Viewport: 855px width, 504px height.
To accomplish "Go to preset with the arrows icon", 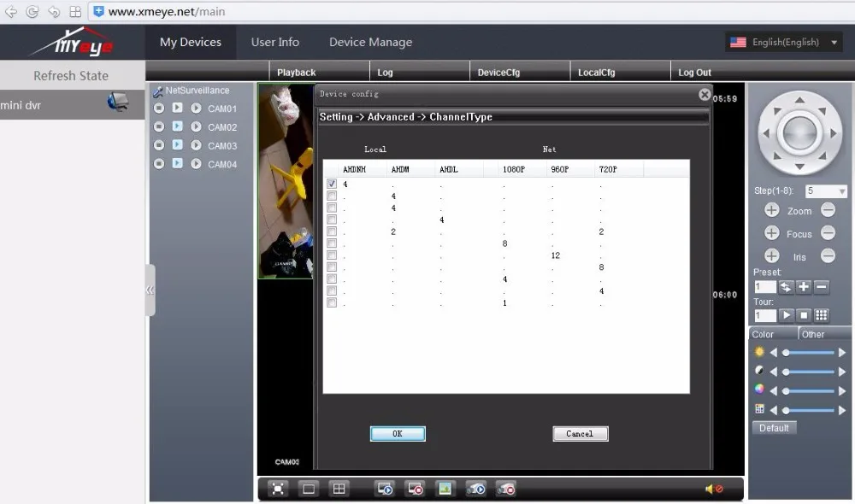I will click(x=785, y=287).
